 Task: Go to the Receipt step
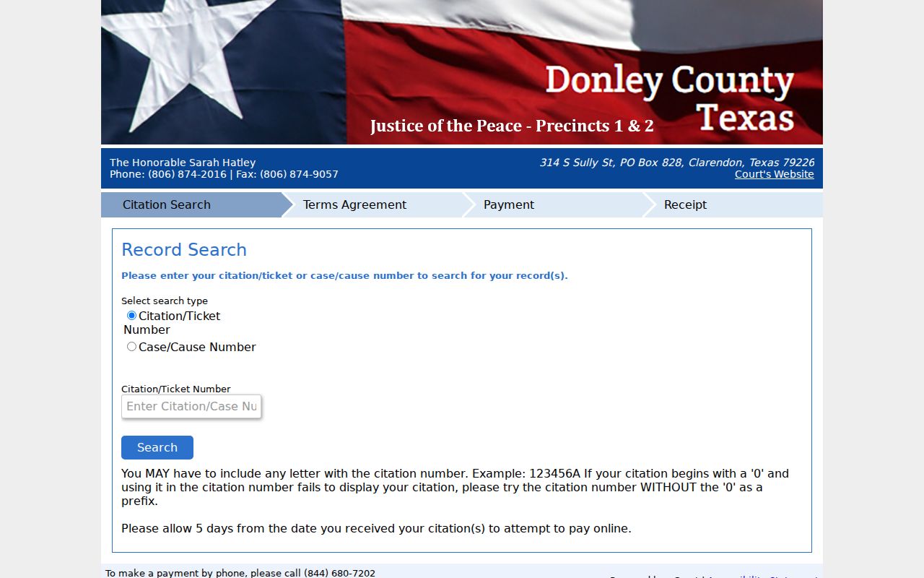733,204
